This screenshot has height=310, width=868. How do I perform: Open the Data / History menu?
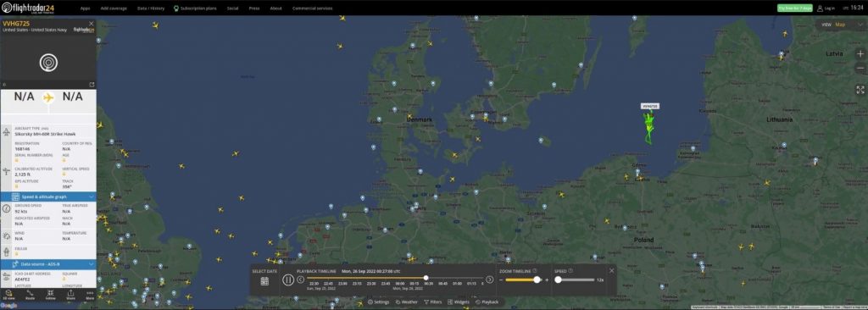click(x=151, y=8)
